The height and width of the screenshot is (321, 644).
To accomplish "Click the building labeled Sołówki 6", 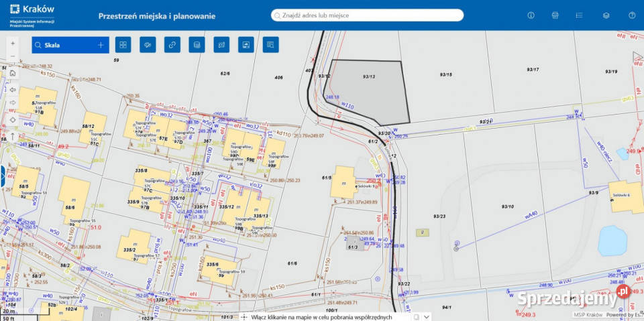I will [627, 197].
